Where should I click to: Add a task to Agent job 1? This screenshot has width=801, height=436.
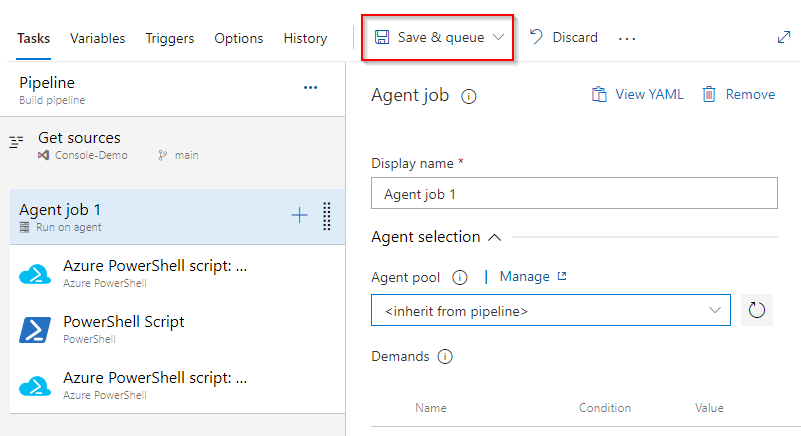click(299, 215)
